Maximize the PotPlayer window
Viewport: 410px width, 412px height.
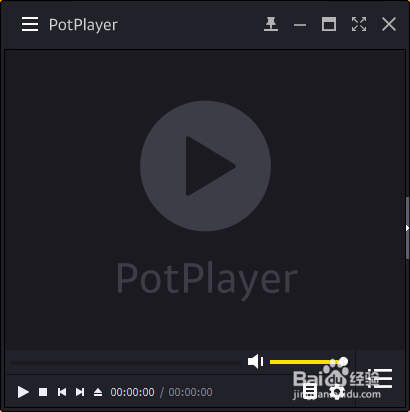pyautogui.click(x=329, y=24)
